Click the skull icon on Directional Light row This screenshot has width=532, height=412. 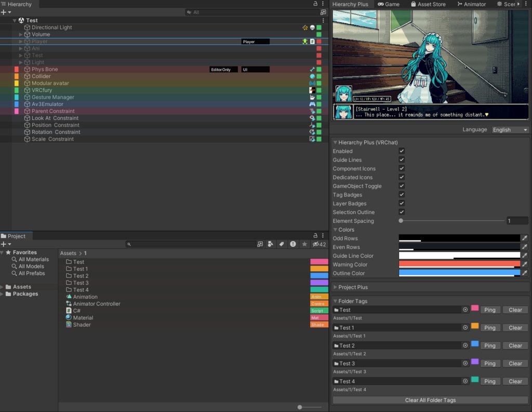(x=312, y=27)
